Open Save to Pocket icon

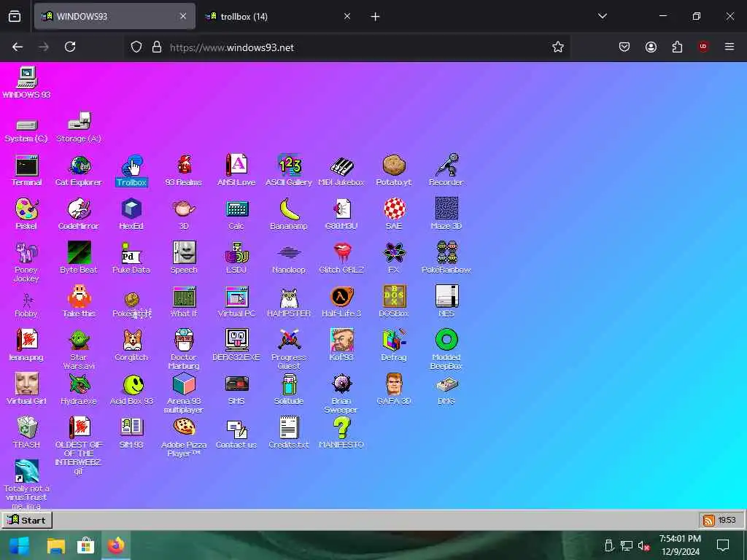[624, 47]
